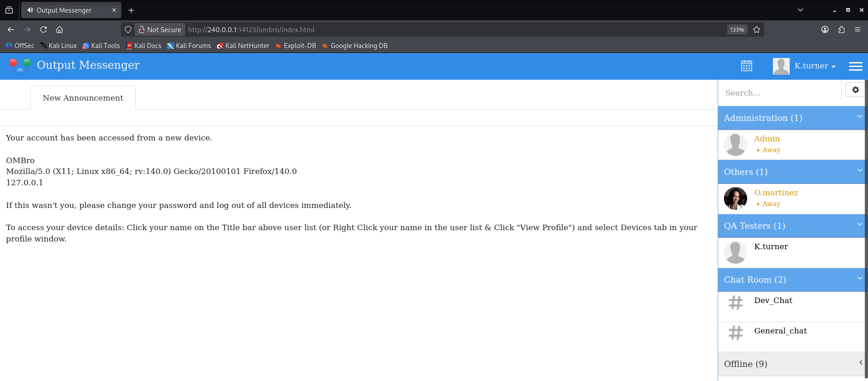This screenshot has height=381, width=868.
Task: Open the Firefox extensions puzzle icon
Action: (x=841, y=29)
